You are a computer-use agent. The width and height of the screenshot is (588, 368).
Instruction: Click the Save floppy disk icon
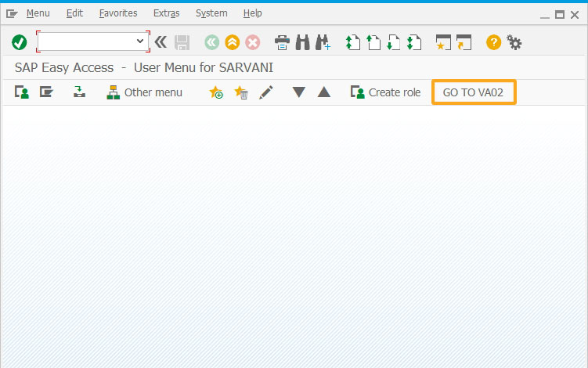(x=182, y=42)
